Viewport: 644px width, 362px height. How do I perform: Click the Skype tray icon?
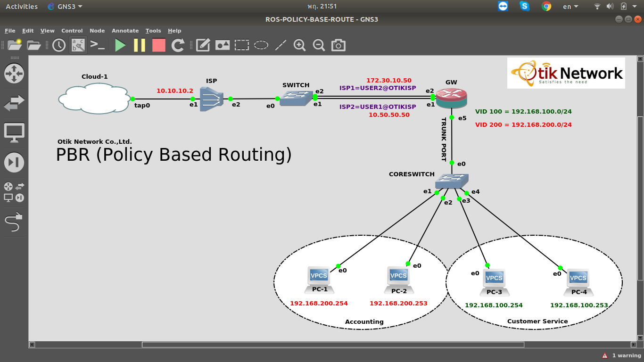pos(525,6)
